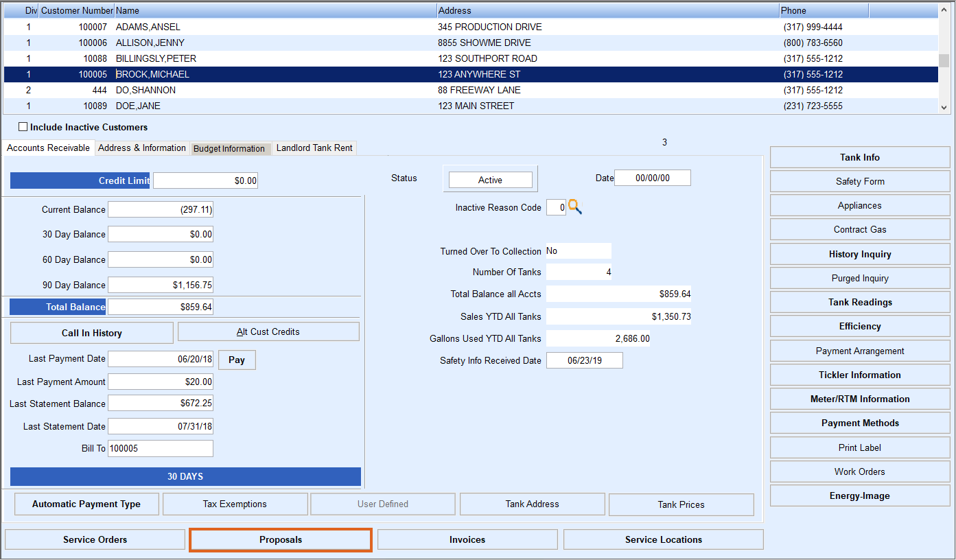
Task: Launch Energy-Image
Action: (859, 496)
